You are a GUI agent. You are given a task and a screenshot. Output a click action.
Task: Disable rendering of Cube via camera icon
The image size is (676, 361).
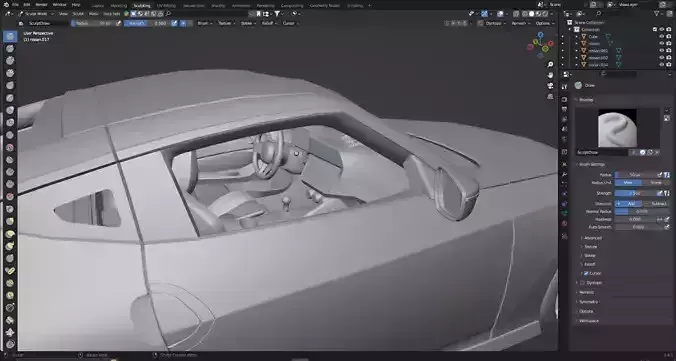[x=669, y=37]
